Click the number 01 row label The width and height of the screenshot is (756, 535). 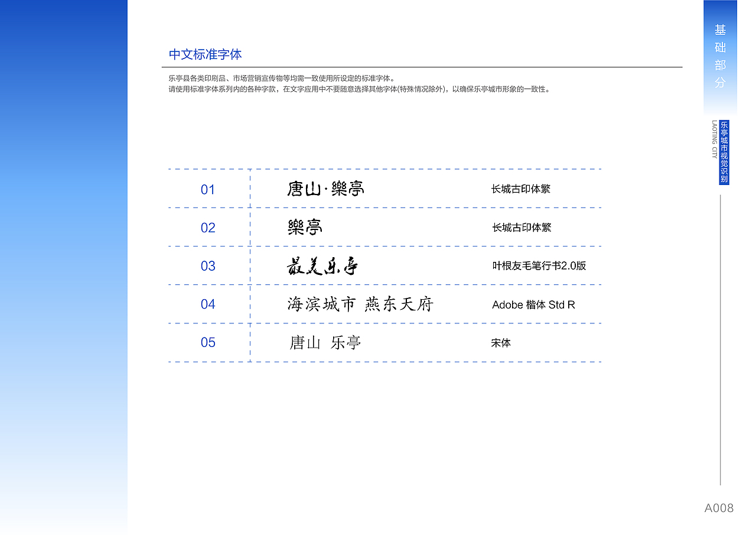208,189
